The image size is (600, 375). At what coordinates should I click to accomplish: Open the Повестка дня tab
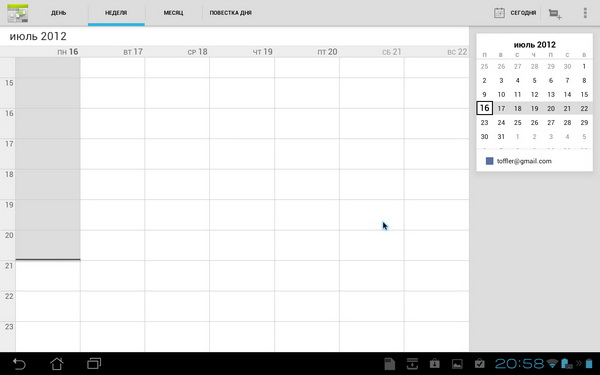[230, 13]
